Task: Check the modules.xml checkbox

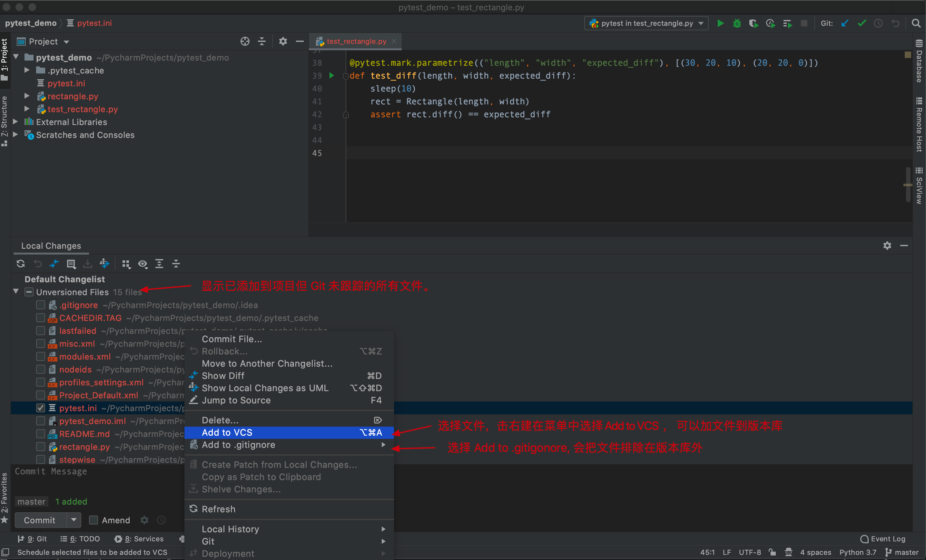Action: coord(41,356)
